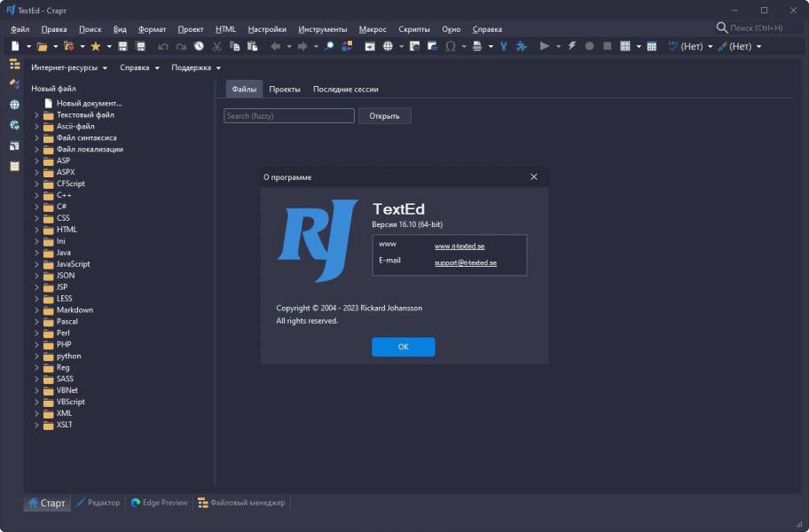Expand the JavaScript folder node
Image resolution: width=809 pixels, height=532 pixels.
click(36, 264)
